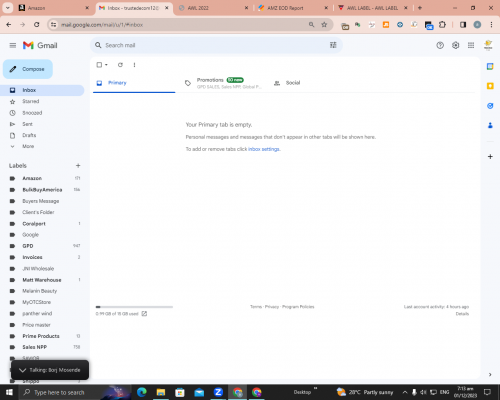The width and height of the screenshot is (500, 400).
Task: Click the storage usage bar
Action: tap(134, 307)
